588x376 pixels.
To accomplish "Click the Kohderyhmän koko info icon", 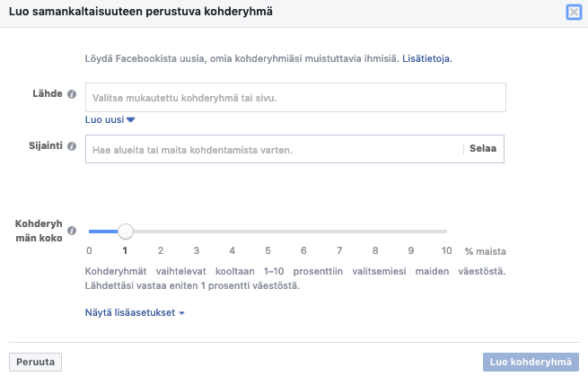I will click(x=72, y=230).
